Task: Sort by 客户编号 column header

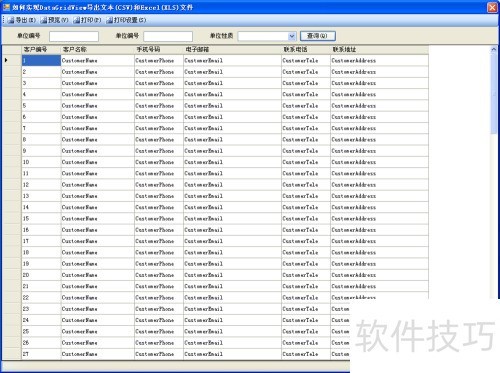Action: [x=41, y=50]
